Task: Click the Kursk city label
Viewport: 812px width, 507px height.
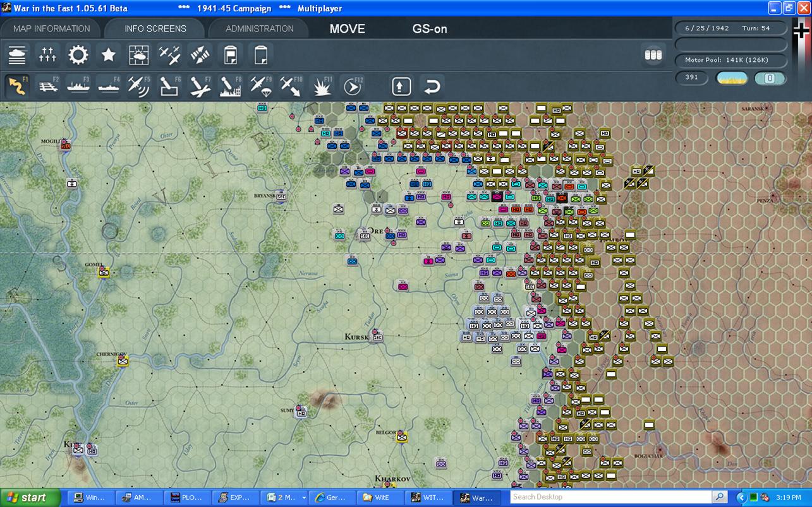Action: coord(356,337)
